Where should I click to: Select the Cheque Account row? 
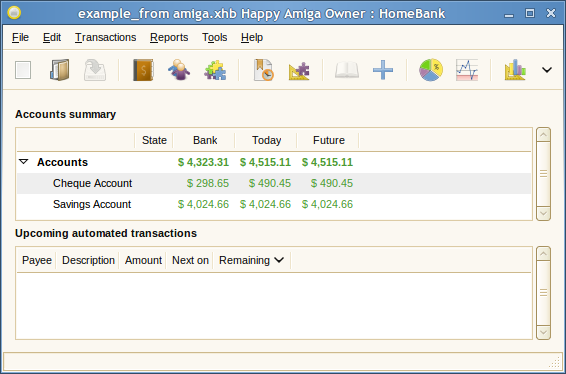(x=274, y=183)
